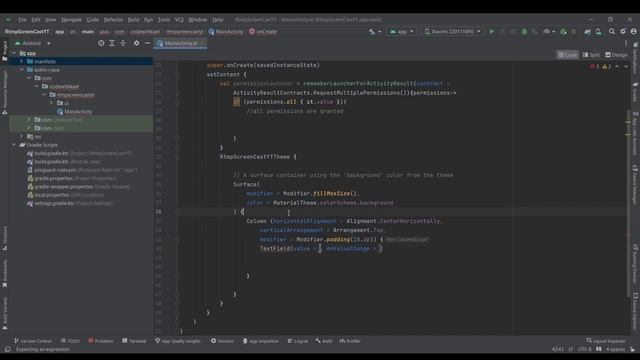Open the Xiaomi device selector dropdown

point(452,31)
